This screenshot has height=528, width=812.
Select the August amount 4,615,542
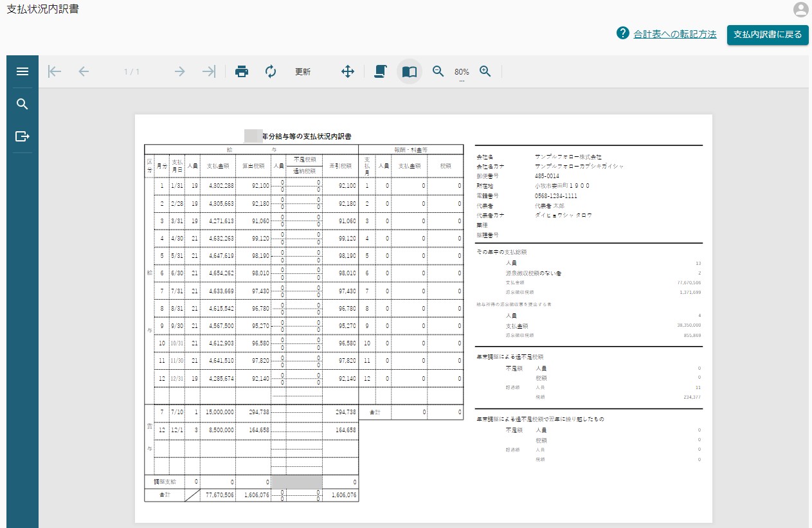(221, 309)
